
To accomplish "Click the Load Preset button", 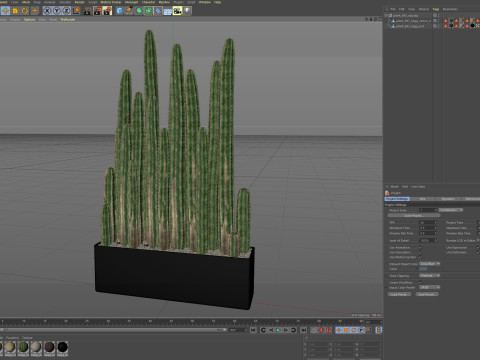I will coord(399,294).
